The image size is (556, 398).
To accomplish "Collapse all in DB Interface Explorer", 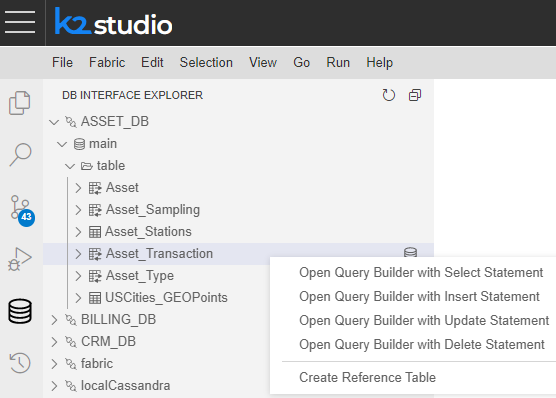I will pyautogui.click(x=415, y=95).
